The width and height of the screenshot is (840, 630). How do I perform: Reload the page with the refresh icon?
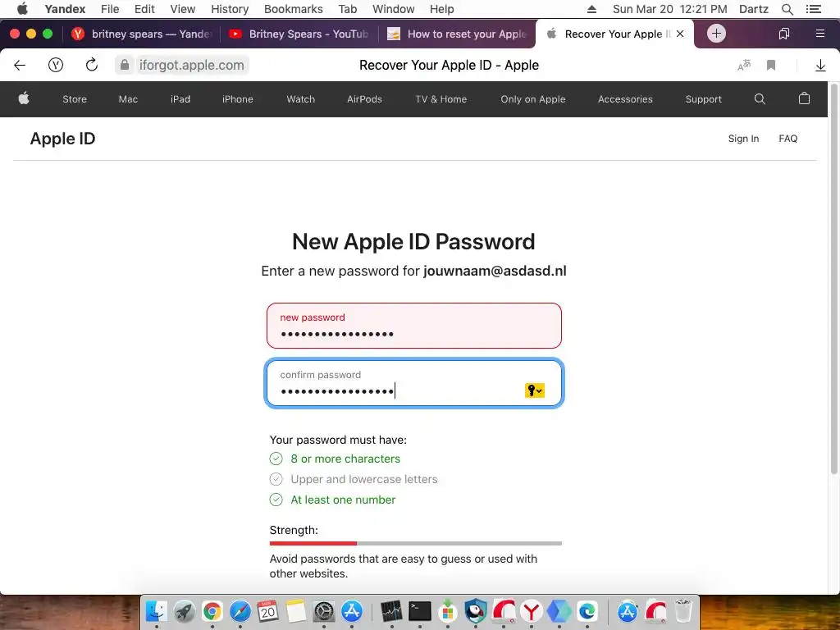(92, 65)
